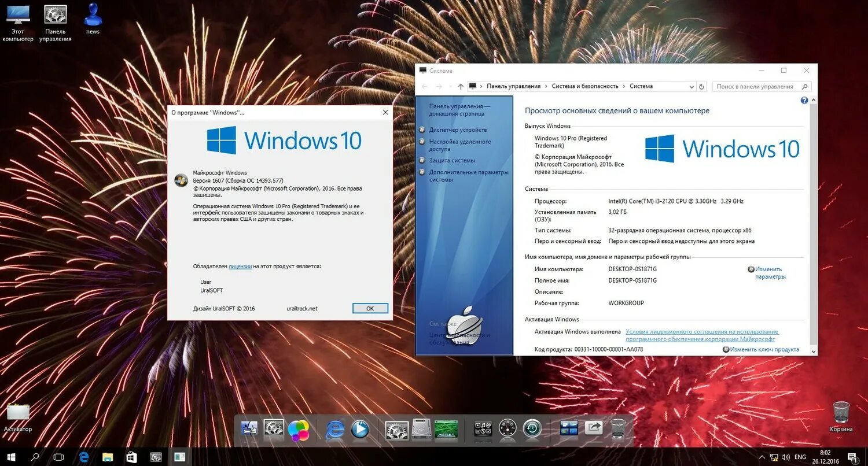Open File Explorer from the taskbar
Viewport: 868px width, 466px height.
[107, 457]
